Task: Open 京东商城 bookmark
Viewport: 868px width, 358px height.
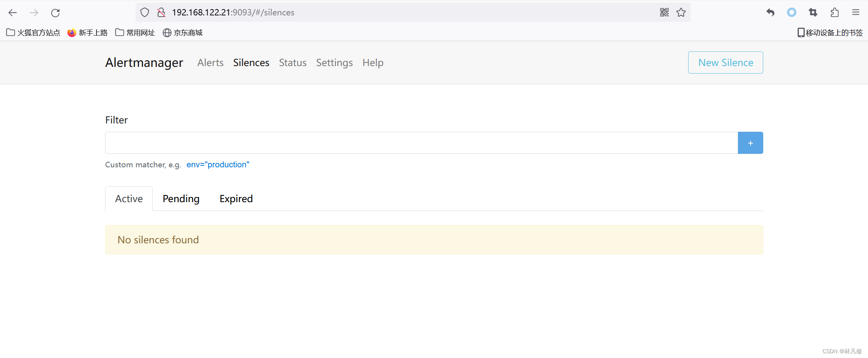Action: coord(183,32)
